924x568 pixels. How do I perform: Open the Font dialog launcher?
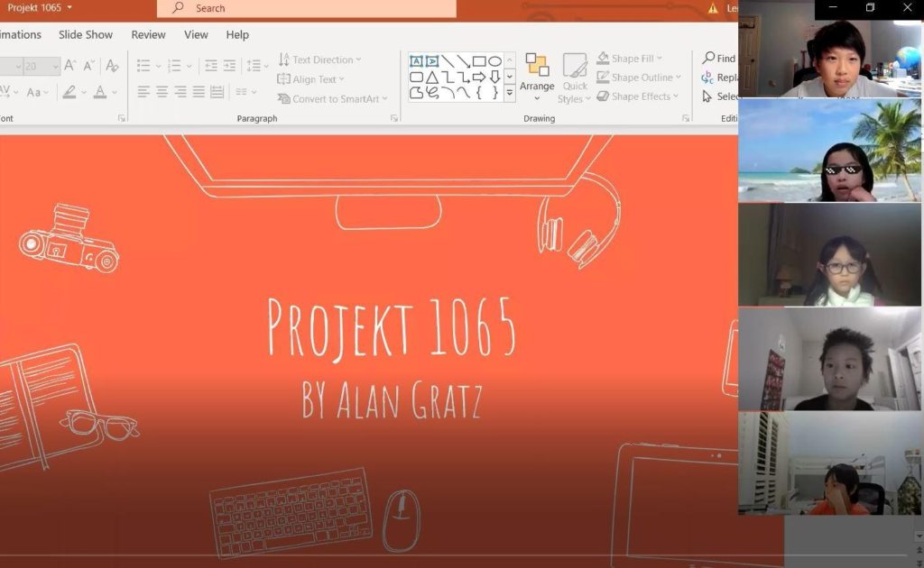(122, 118)
